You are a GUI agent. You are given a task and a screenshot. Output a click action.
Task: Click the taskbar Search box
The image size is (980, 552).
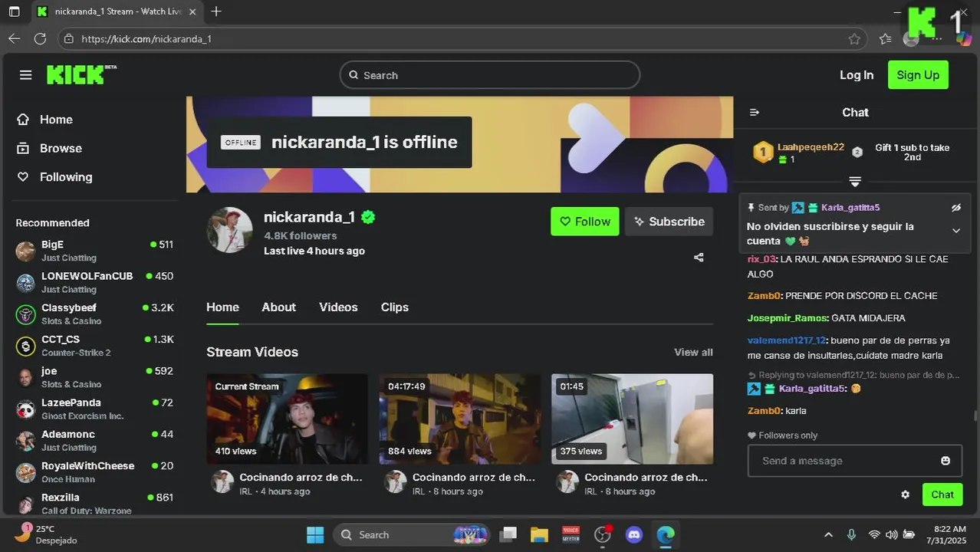[412, 534]
